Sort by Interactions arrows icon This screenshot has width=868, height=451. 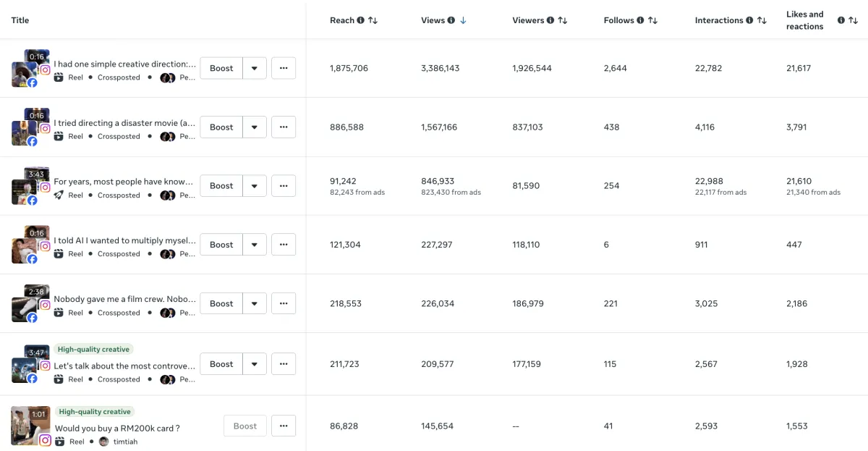point(762,20)
